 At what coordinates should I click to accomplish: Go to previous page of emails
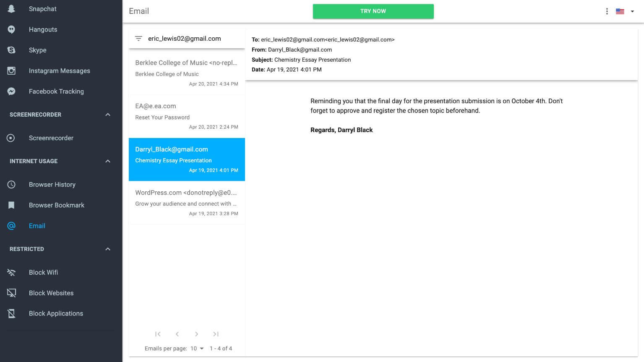(177, 334)
